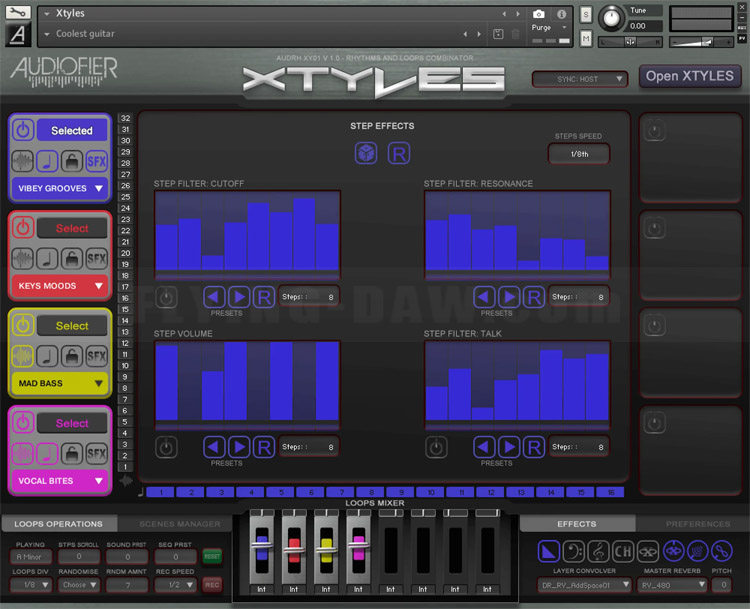Click the Kontakt snapshot camera icon
Image resolution: width=750 pixels, height=609 pixels.
tap(539, 14)
